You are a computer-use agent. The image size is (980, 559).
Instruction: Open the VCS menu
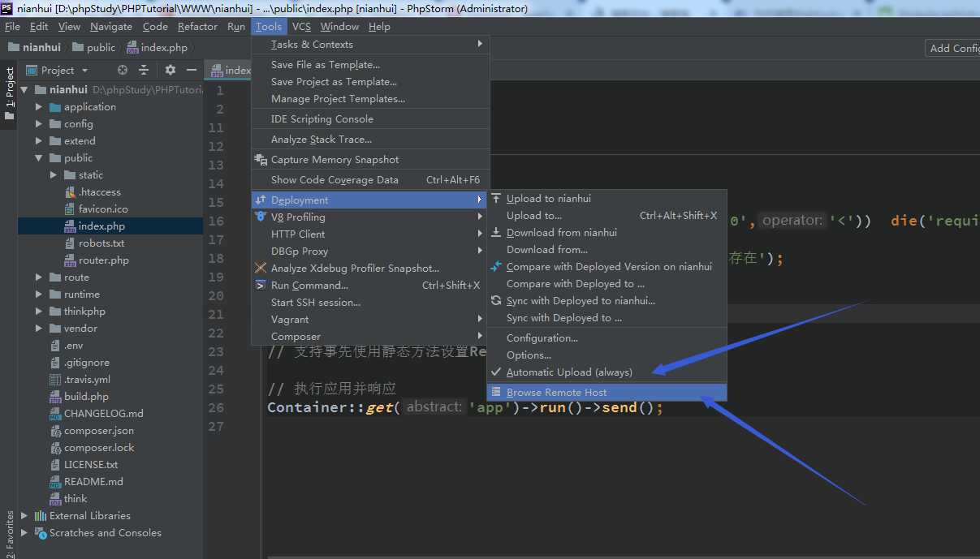pyautogui.click(x=301, y=27)
